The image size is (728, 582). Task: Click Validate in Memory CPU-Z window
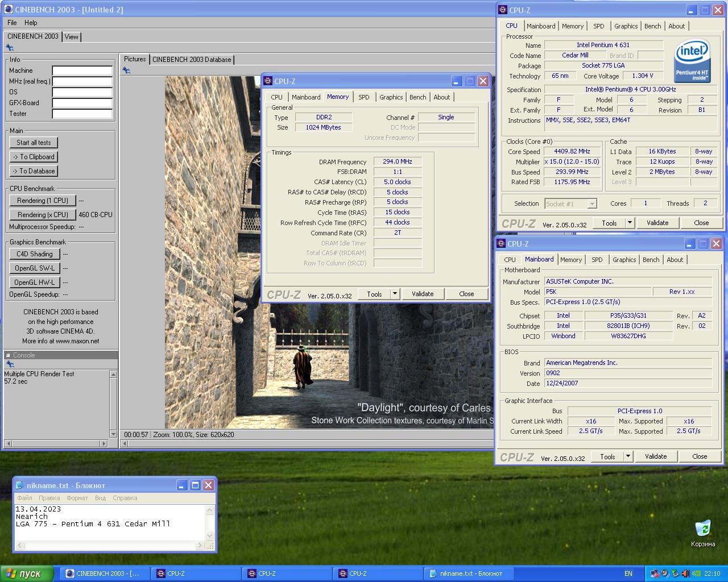tap(423, 294)
